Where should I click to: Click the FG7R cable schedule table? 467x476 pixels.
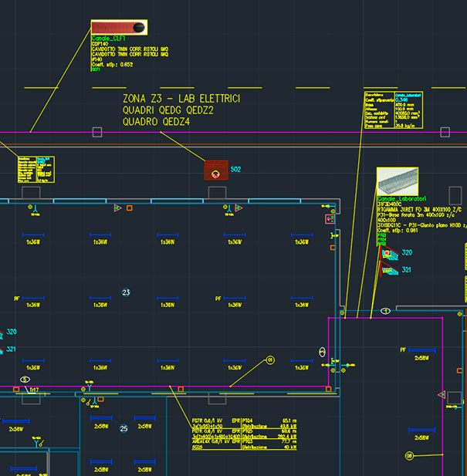[x=244, y=434]
